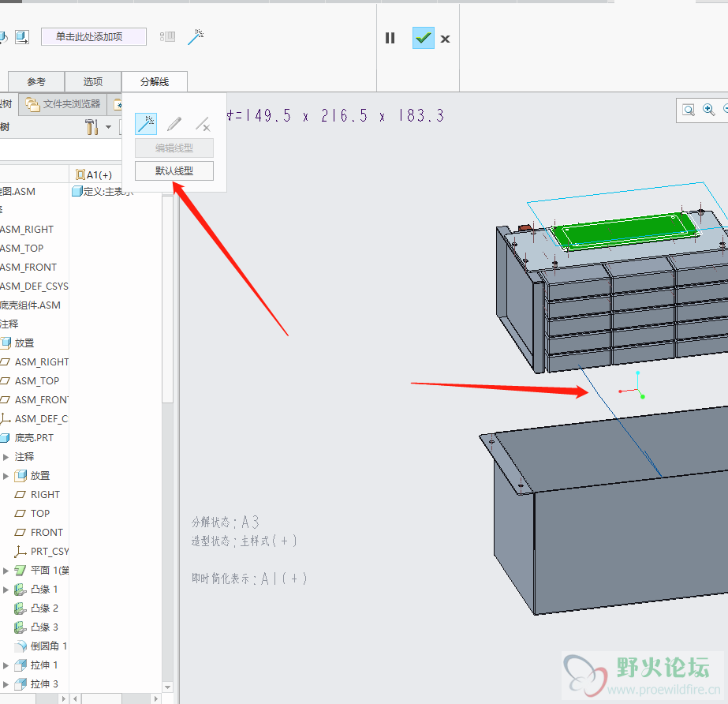Select 底壳组件.ASM in the tree

click(30, 305)
